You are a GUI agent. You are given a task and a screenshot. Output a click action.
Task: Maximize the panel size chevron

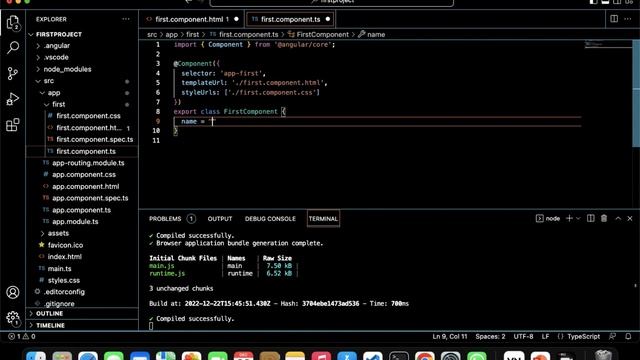coord(618,218)
